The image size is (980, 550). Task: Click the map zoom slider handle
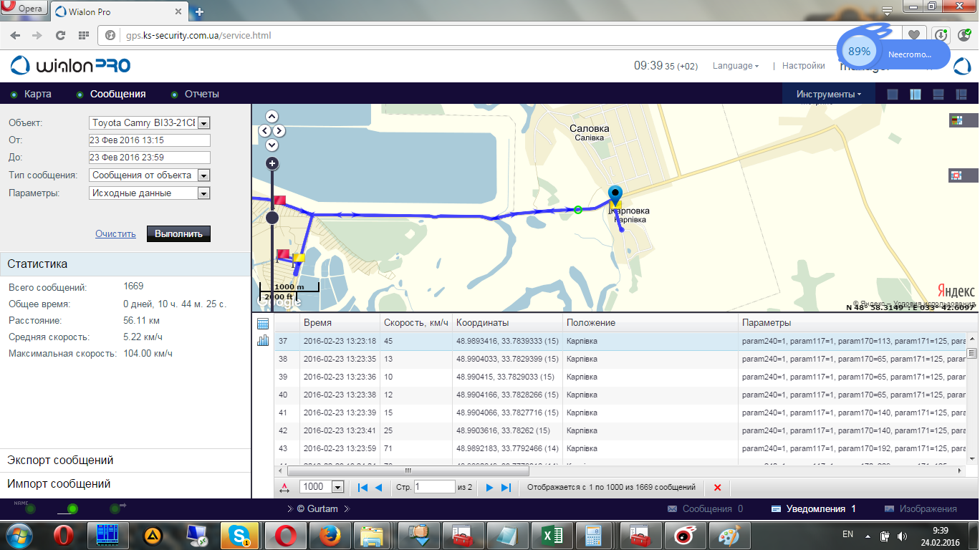pyautogui.click(x=272, y=218)
